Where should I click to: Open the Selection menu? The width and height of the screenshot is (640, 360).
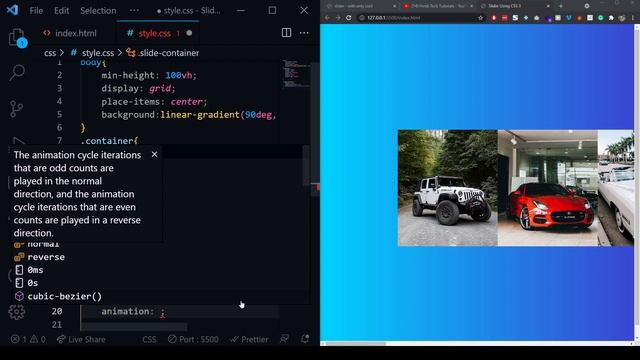click(98, 11)
